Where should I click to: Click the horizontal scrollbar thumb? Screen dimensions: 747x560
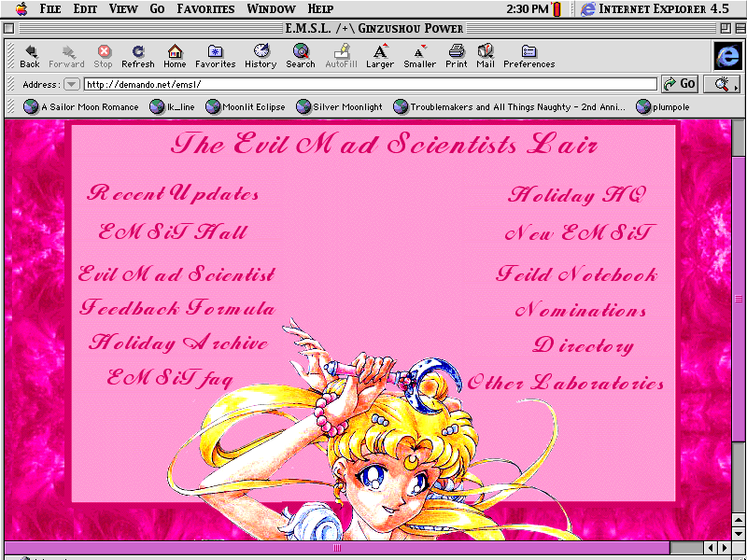(x=338, y=548)
